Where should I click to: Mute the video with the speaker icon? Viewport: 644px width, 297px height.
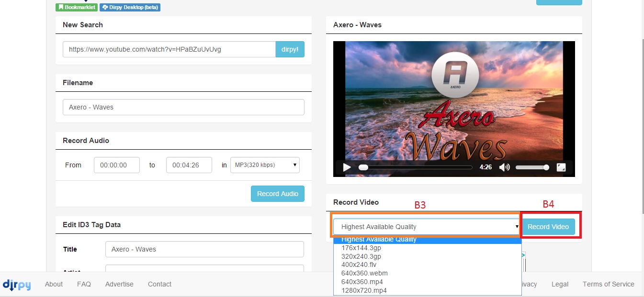pos(504,167)
